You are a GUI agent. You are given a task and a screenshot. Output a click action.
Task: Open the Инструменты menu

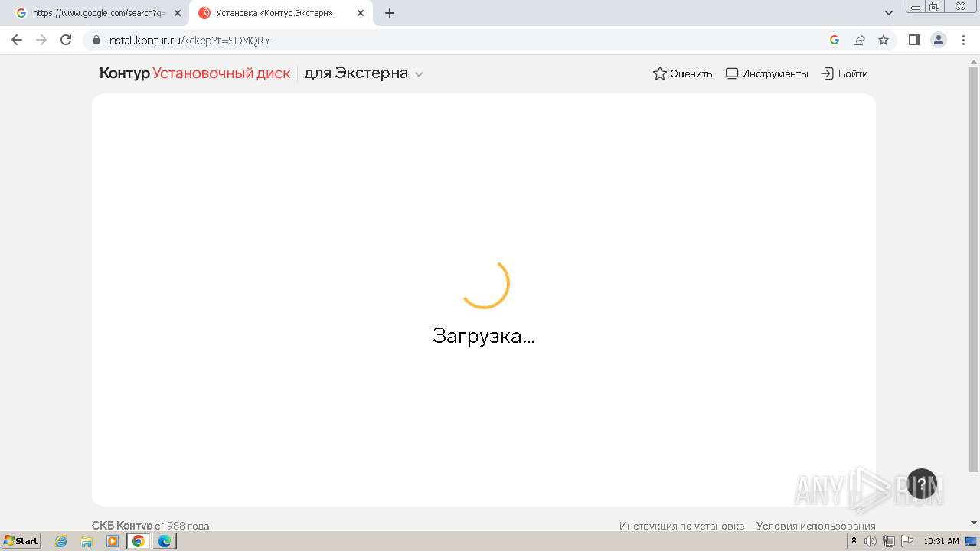[x=766, y=73]
